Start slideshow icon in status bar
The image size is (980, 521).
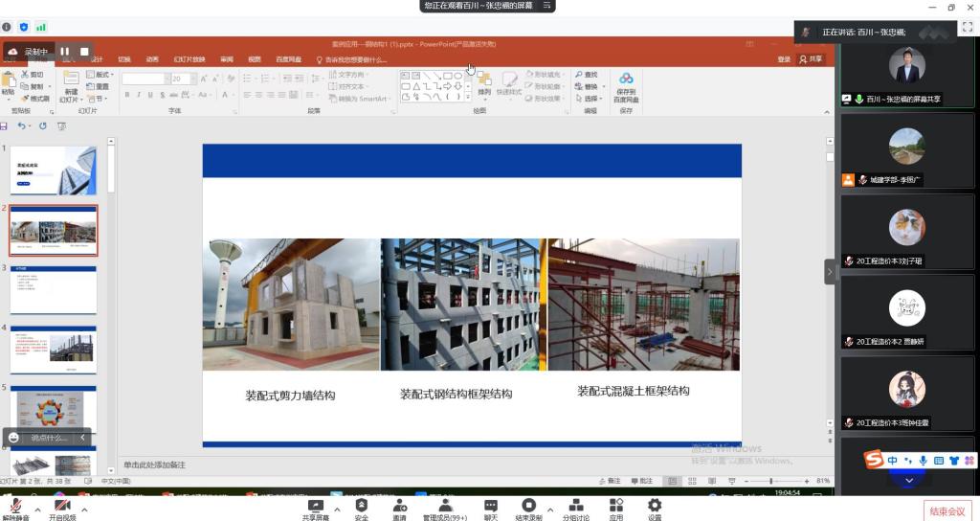[732, 481]
